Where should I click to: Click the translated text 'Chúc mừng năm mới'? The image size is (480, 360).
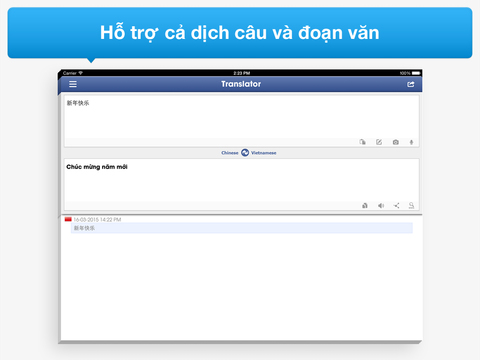coord(97,167)
